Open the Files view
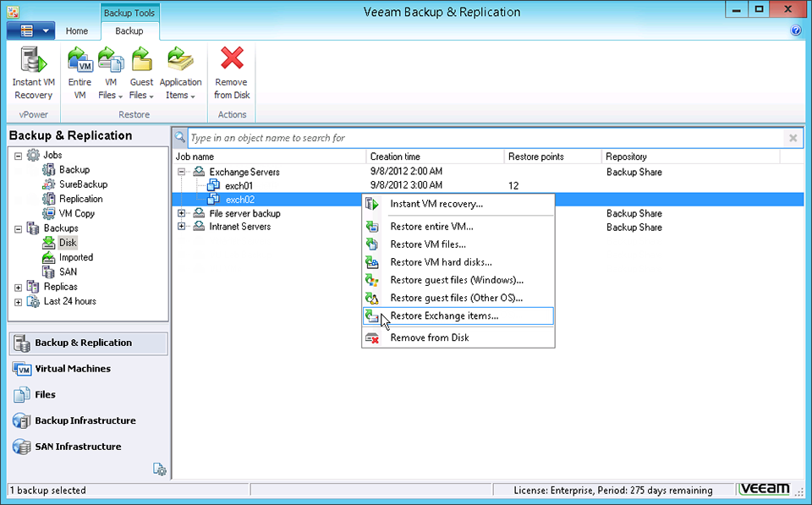This screenshot has width=812, height=505. [88, 395]
